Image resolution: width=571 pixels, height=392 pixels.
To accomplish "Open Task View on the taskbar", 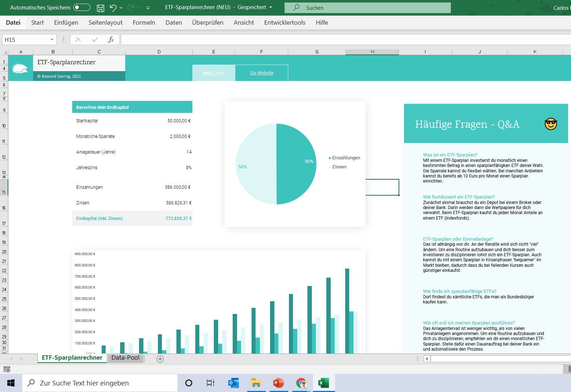I will tap(211, 383).
